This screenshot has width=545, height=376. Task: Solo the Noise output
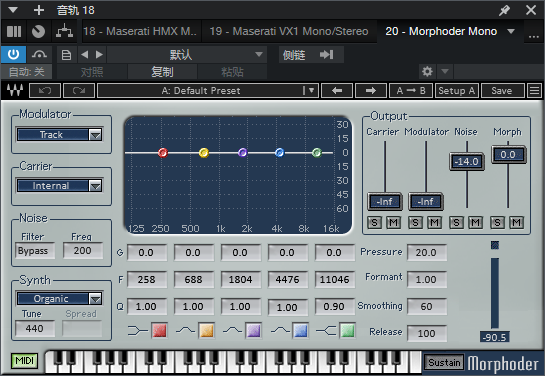click(x=456, y=222)
